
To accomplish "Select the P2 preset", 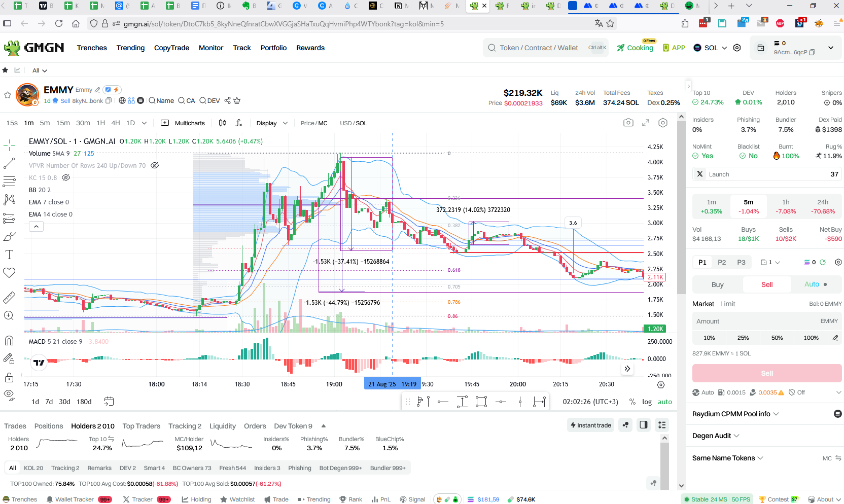I will [x=722, y=262].
